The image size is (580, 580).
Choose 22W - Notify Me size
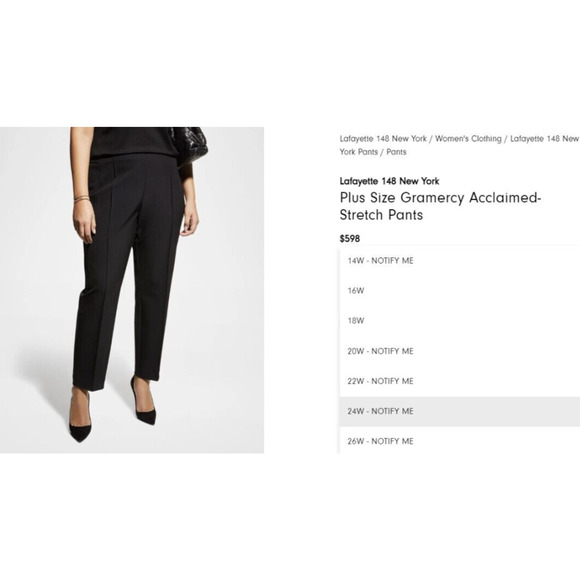click(x=460, y=381)
